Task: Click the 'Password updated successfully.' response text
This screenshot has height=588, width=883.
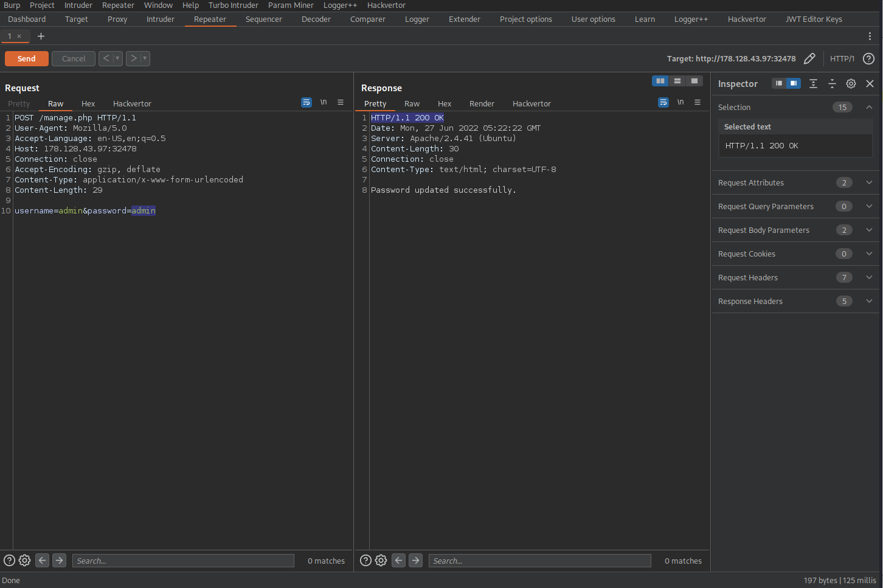Action: click(443, 190)
